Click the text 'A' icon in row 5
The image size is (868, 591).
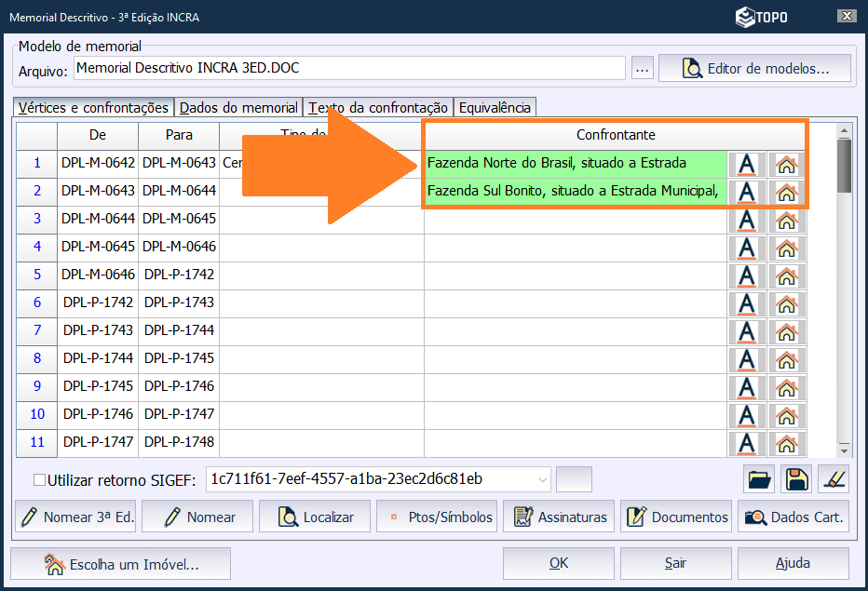click(745, 275)
